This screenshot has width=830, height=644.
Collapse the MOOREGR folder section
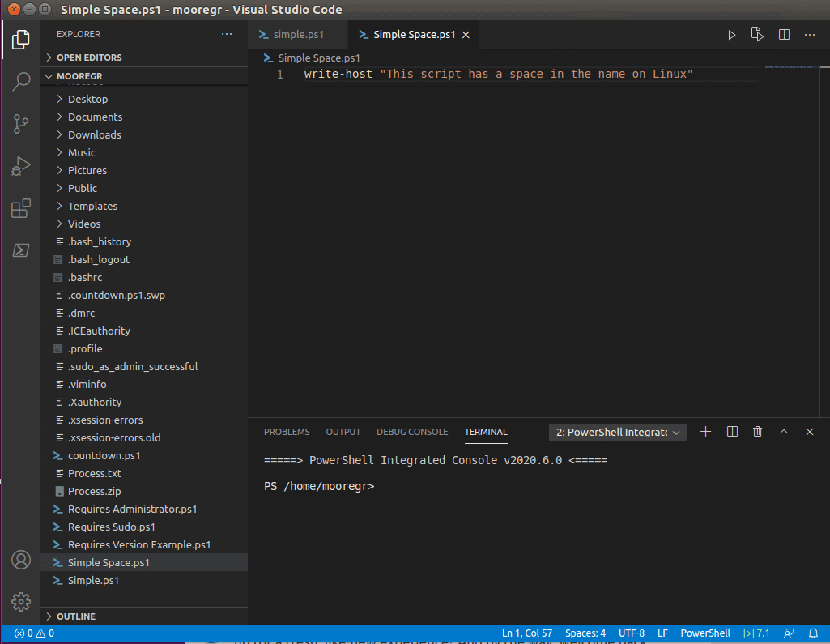pos(144,75)
